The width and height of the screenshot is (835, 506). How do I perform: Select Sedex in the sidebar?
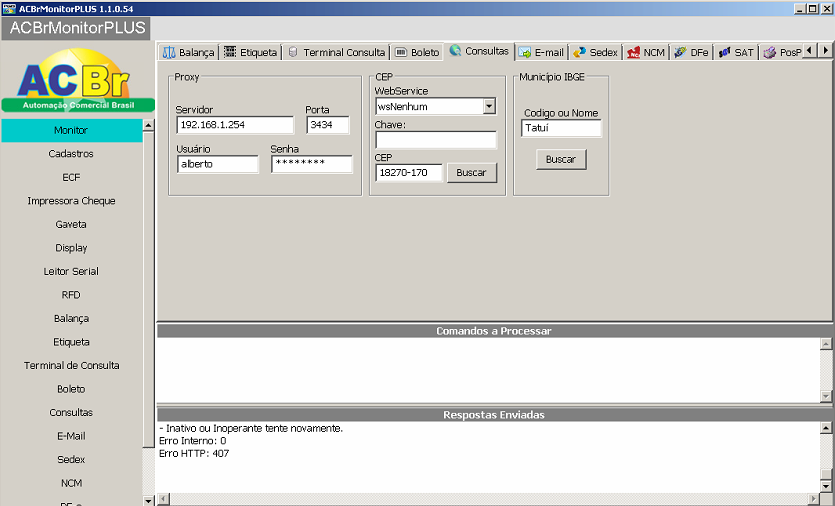pos(71,459)
